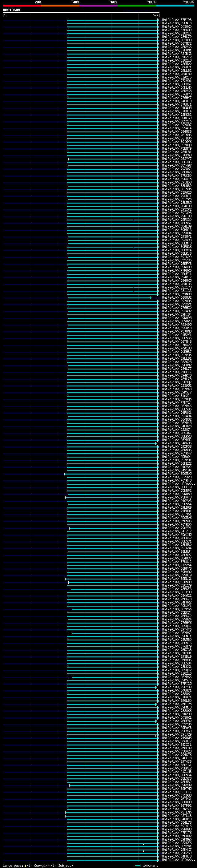Select hit UniRef100_B9S4E4
197x868 pixels.
[177, 128]
